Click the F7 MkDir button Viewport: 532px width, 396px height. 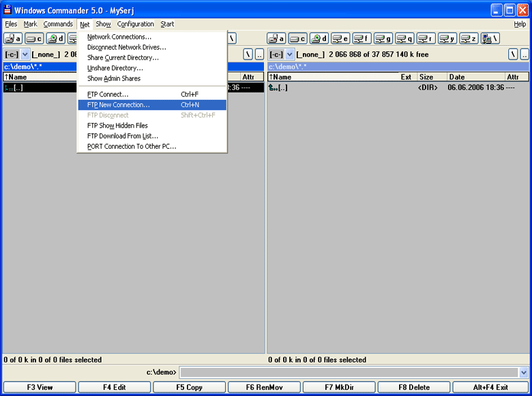click(339, 387)
